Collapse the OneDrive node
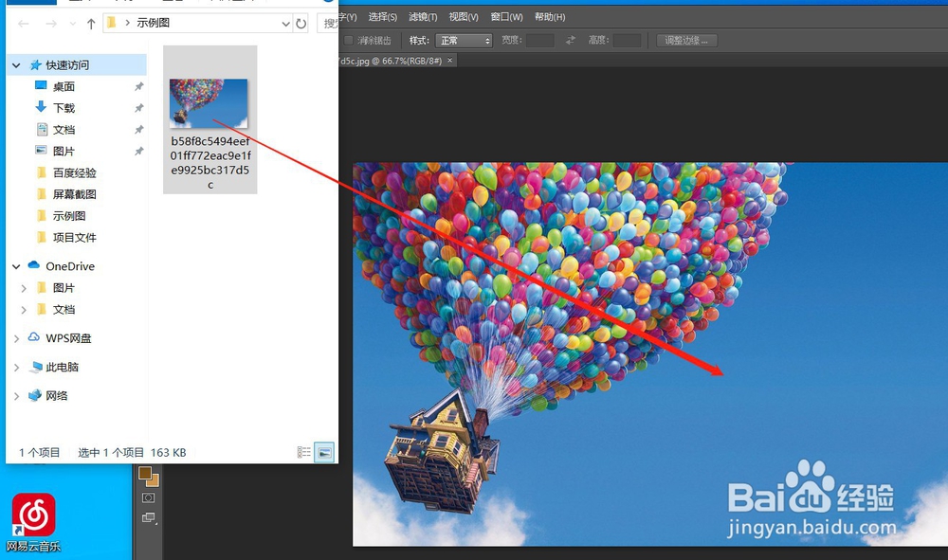This screenshot has height=560, width=948. coord(16,266)
